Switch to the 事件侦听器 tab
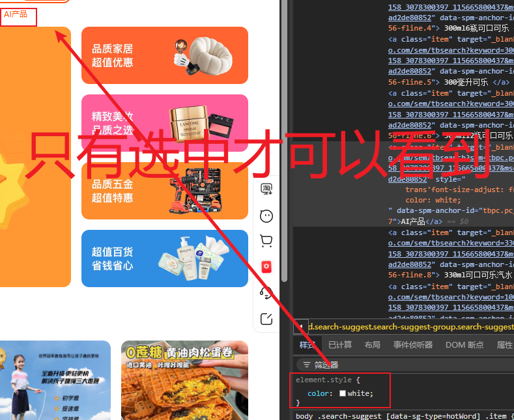Screen dimensions: 514x420 click(x=413, y=344)
